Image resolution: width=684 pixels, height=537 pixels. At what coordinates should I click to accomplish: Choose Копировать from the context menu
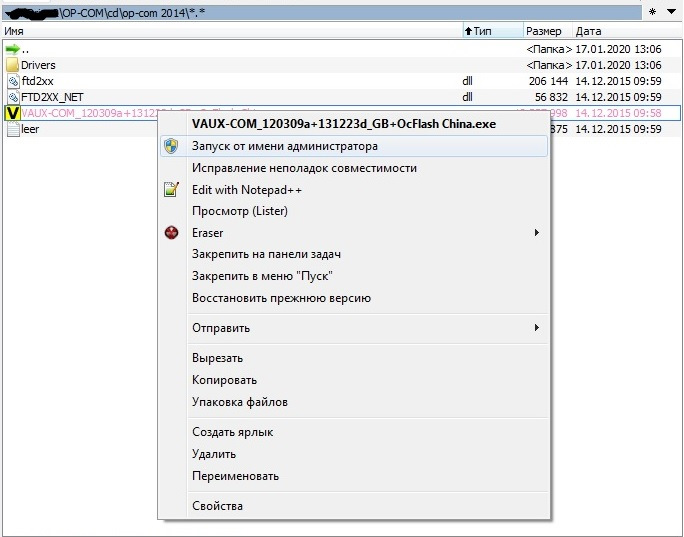pos(354,380)
